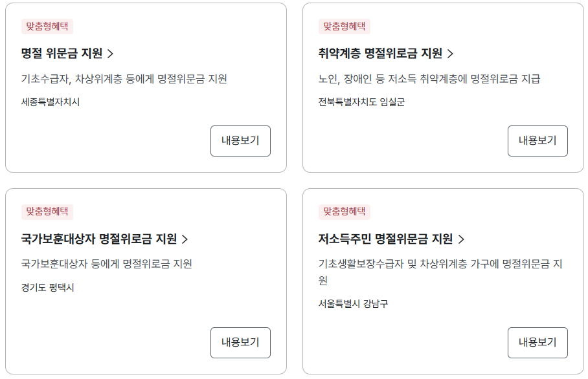Click 내용보기 on the 경기도 평택시 card
Viewport: 588px width, 379px height.
pyautogui.click(x=240, y=343)
